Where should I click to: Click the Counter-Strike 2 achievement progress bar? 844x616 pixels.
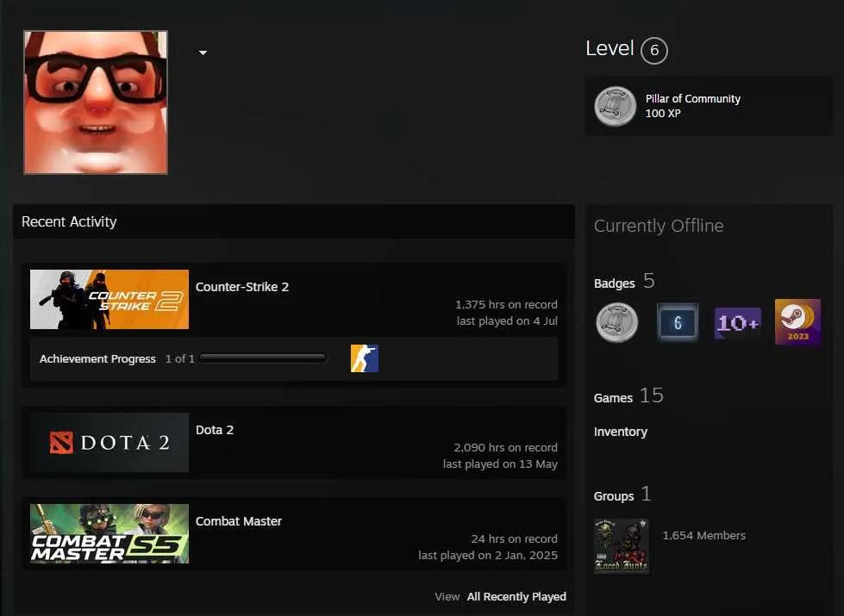[263, 358]
